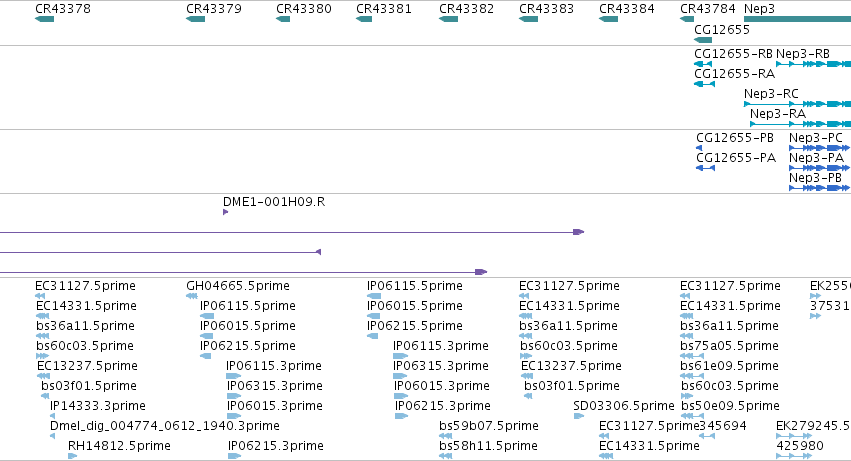Viewport: 851px width, 461px height.
Task: Click the RH14812.5prime EST glyph
Action: 72,456
